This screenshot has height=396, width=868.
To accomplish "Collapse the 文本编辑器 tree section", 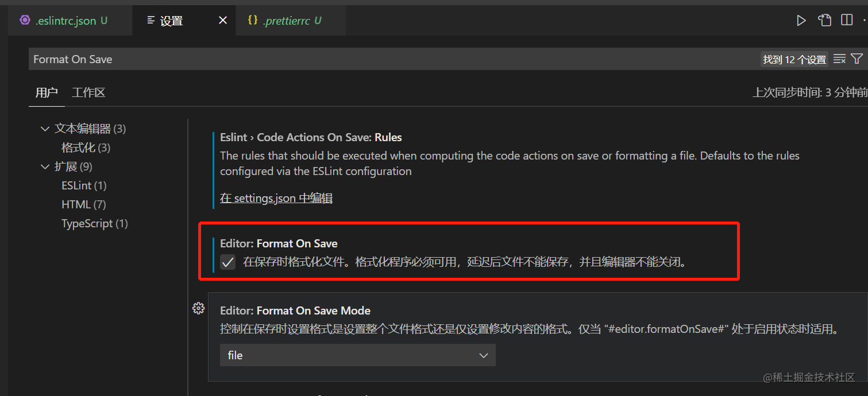I will coord(45,129).
